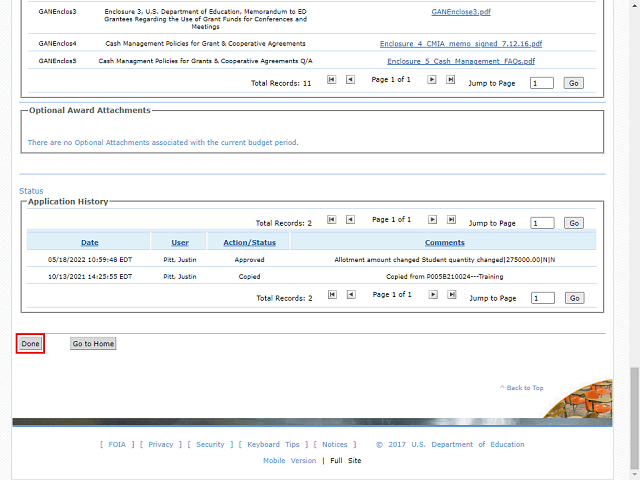Click Jump to Page field in attachments pager
Viewport: 640px width, 480px height.
[x=542, y=83]
